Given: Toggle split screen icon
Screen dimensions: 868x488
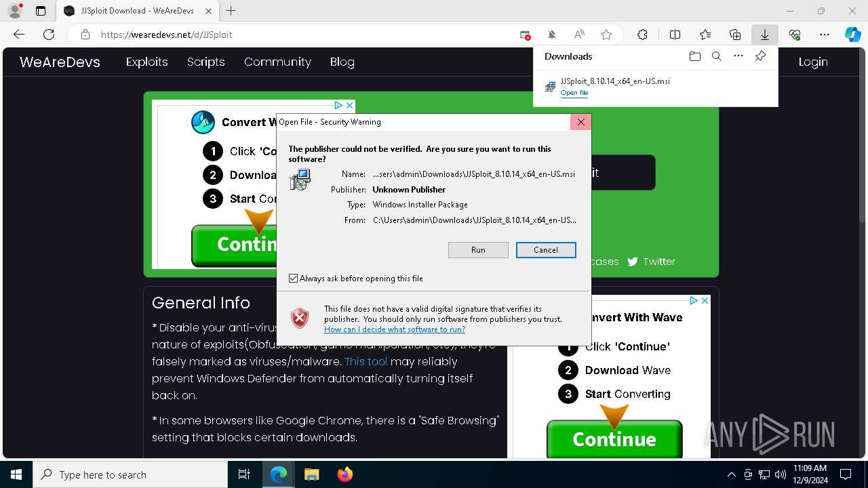Looking at the screenshot, I should tap(675, 35).
